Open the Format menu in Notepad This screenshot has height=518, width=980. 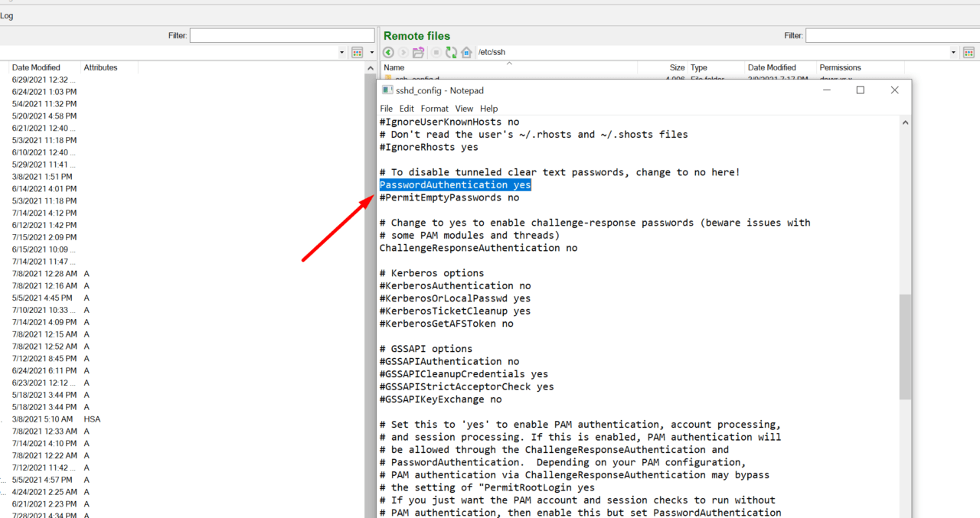[x=434, y=108]
